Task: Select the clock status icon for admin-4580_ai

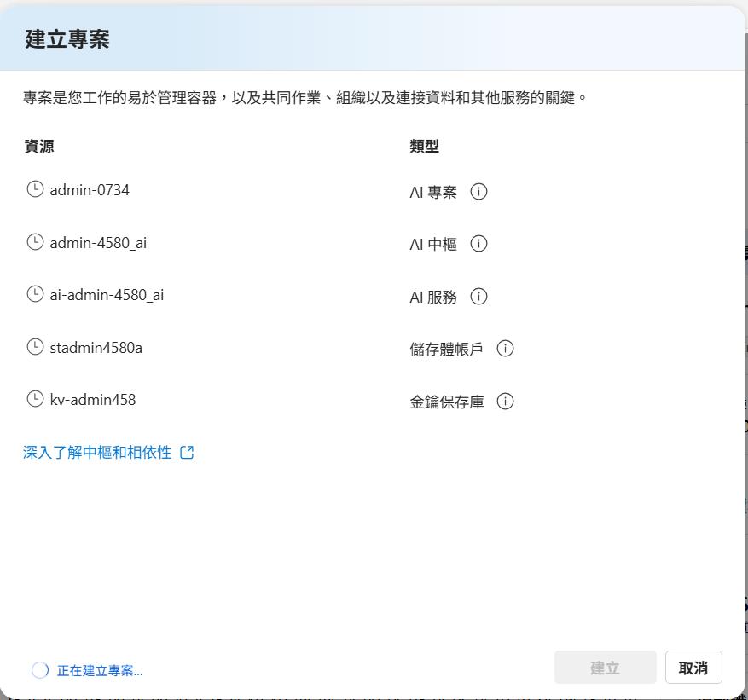Action: click(35, 242)
